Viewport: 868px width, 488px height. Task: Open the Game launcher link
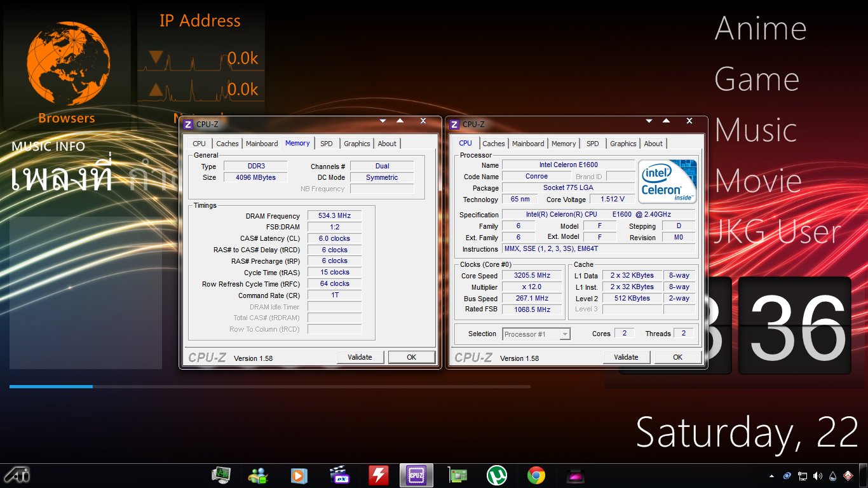(757, 79)
